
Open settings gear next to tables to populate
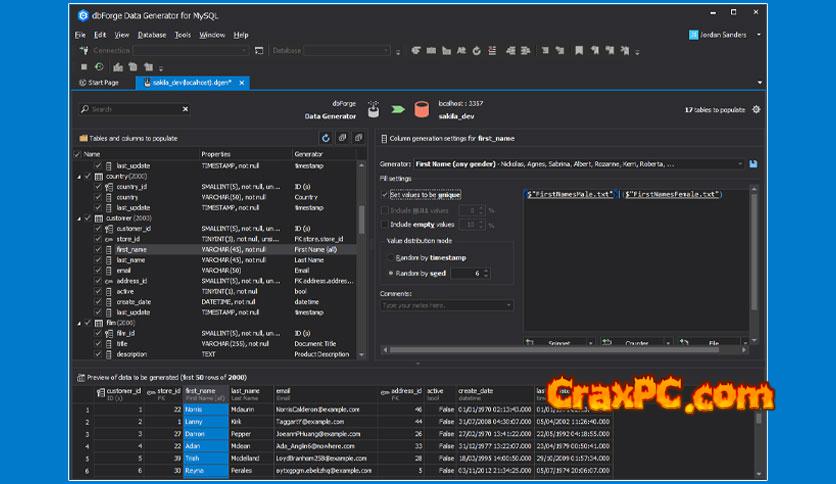(x=756, y=110)
